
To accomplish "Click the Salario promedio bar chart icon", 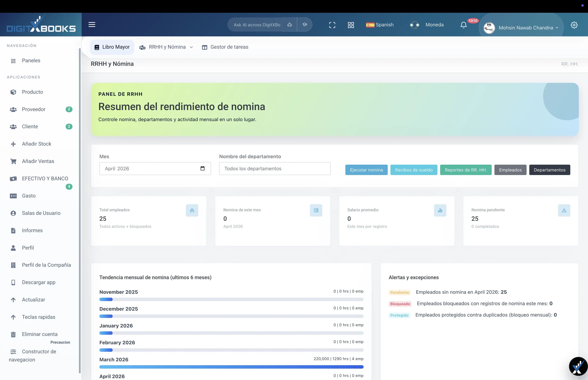I will pyautogui.click(x=440, y=210).
